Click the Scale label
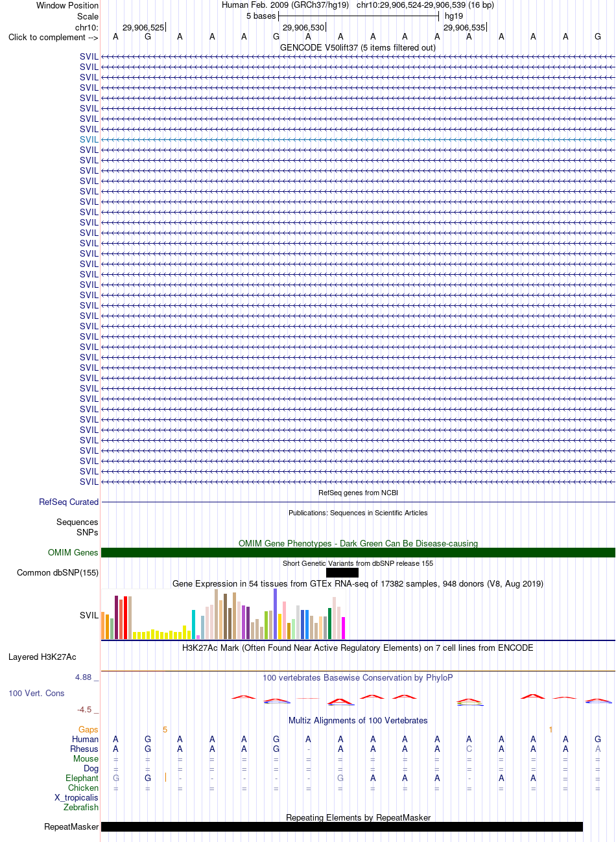The image size is (616, 842). coord(88,16)
